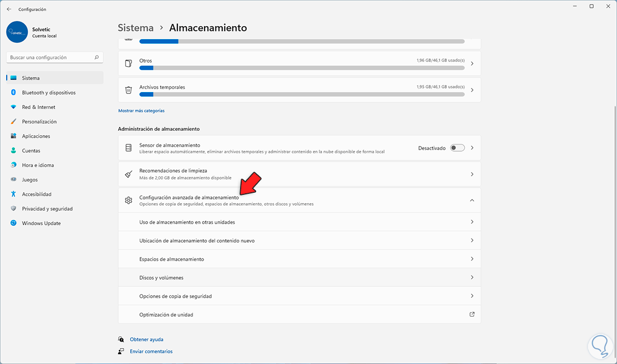Open Discos y volúmenes chevron
This screenshot has width=617, height=364.
point(472,278)
